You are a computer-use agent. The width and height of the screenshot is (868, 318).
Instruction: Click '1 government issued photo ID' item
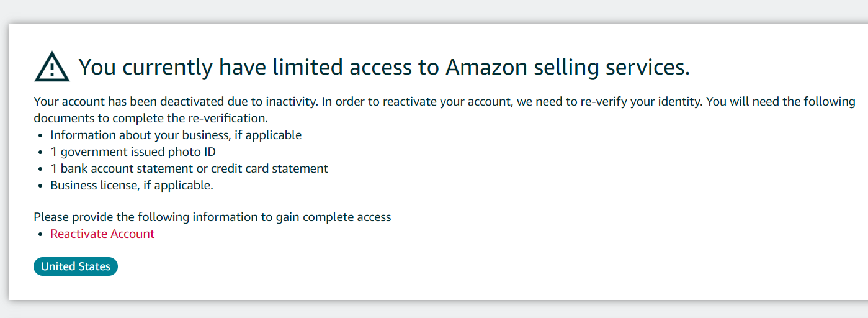(x=133, y=152)
